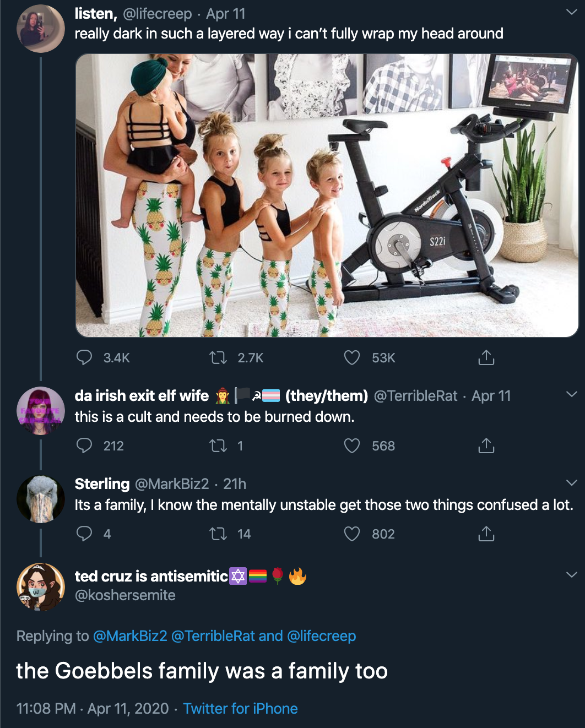Expand options chevron on TerribleRat's tweet
585x728 pixels.
coord(571,394)
